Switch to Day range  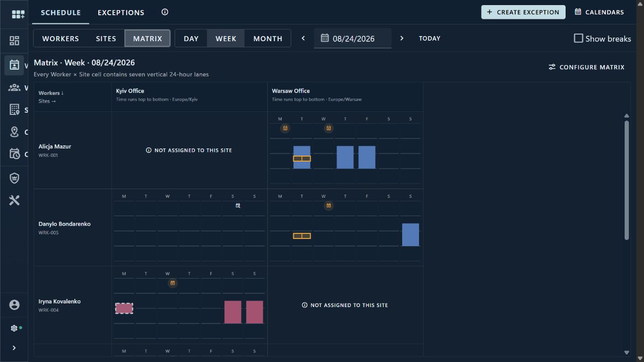point(191,39)
